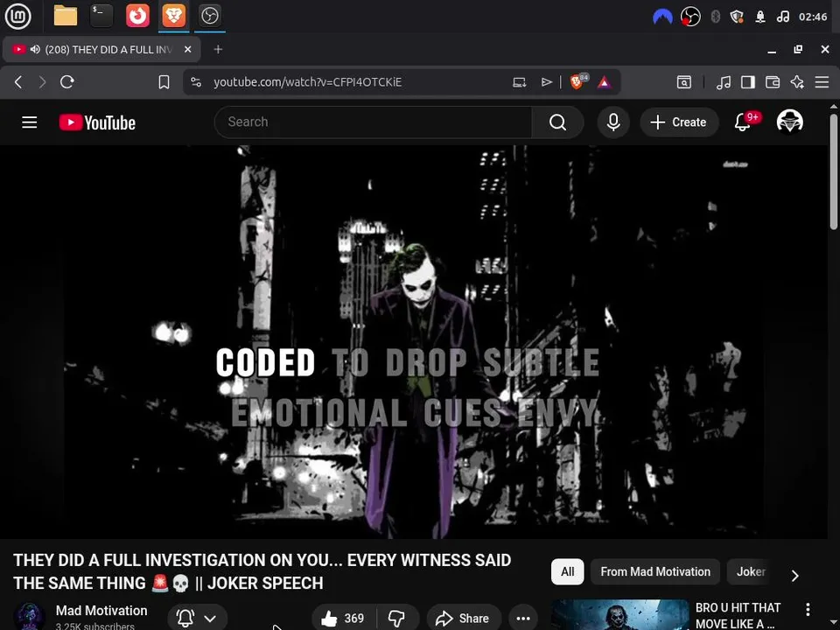Screen dimensions: 840x630
Task: Open Mad Motivation channel name
Action: [101, 610]
